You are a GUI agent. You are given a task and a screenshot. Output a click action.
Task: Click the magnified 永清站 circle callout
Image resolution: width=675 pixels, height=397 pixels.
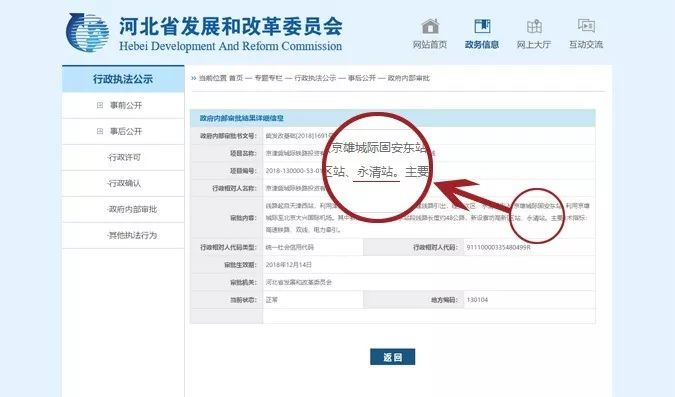(378, 167)
